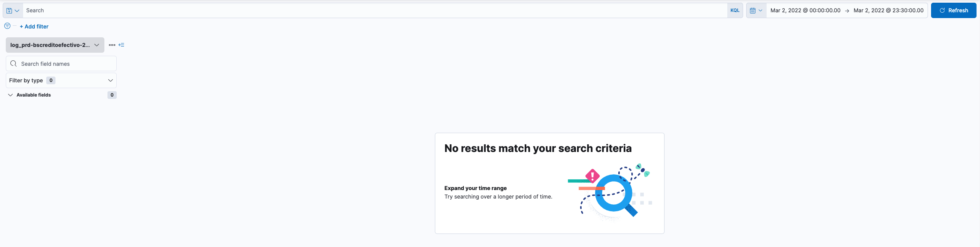The height and width of the screenshot is (247, 980).
Task: Open the filter options icon beside Add filter
Action: tap(7, 26)
